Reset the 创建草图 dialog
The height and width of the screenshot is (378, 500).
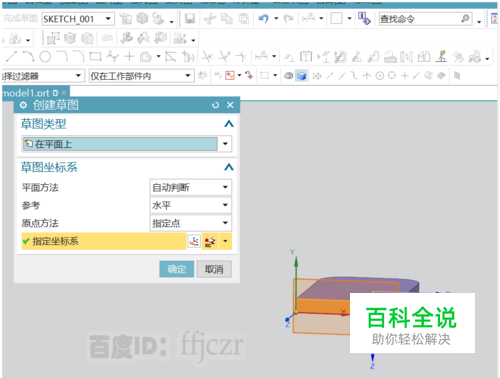tap(215, 105)
